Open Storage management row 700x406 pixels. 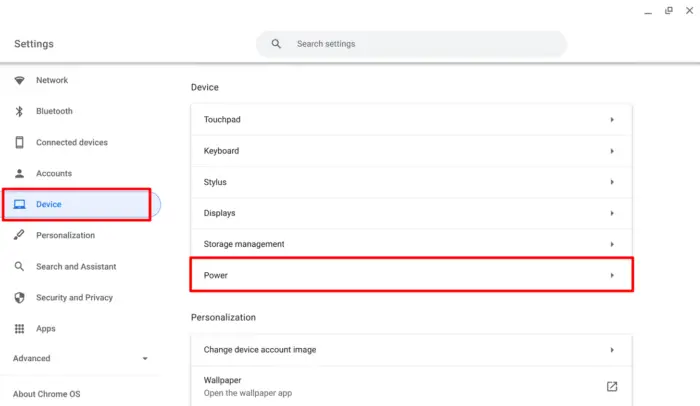(411, 244)
